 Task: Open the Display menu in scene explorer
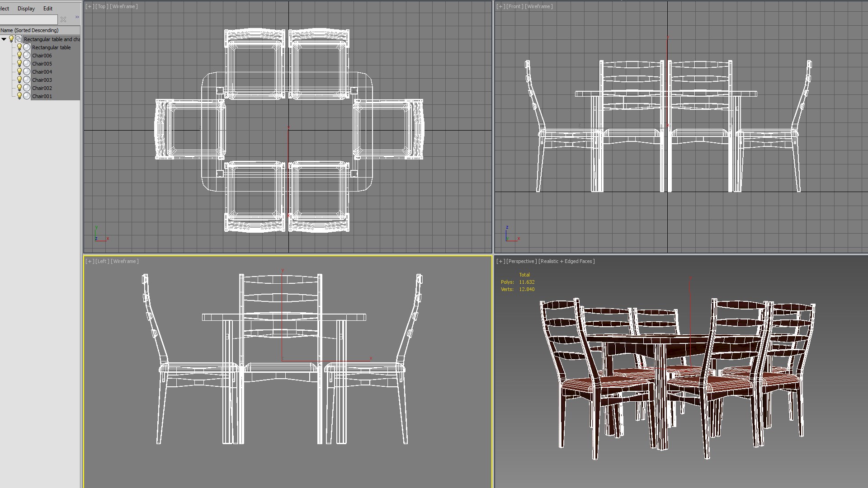point(26,9)
